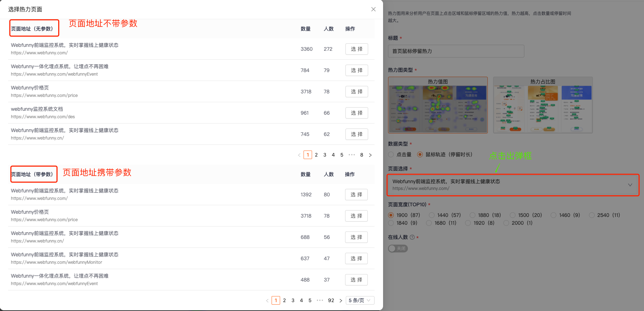Select 鼠标轨迹（停留时长）radio
Image resolution: width=644 pixels, height=311 pixels.
[420, 154]
